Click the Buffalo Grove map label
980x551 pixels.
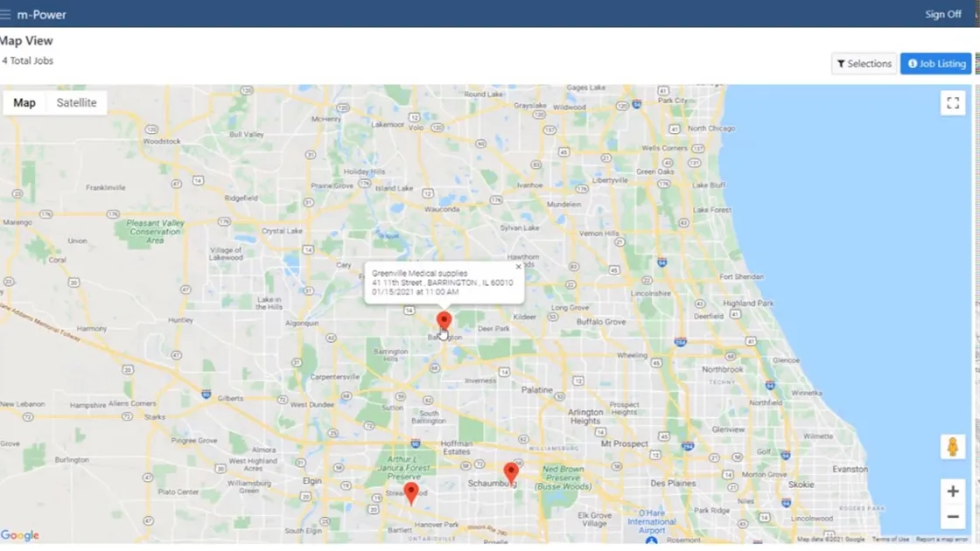tap(600, 322)
